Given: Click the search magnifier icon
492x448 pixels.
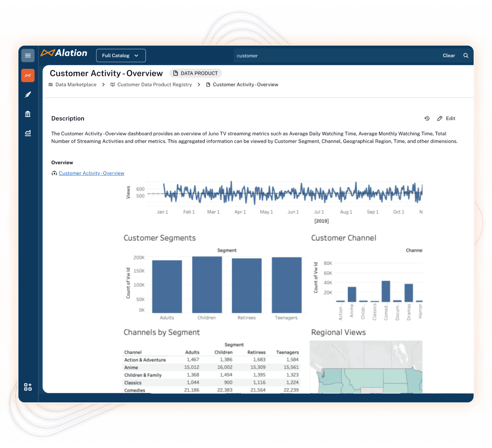Looking at the screenshot, I should pos(466,56).
